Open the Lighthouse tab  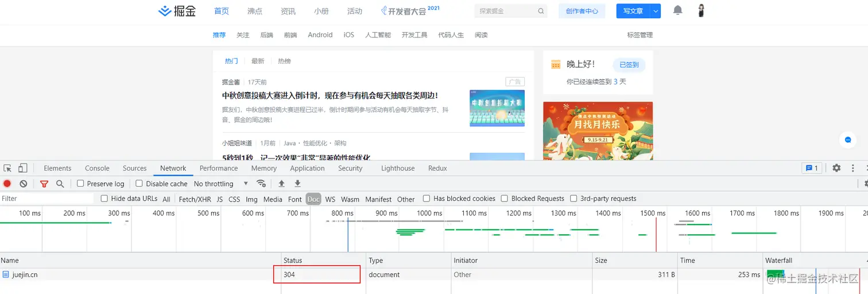[398, 168]
